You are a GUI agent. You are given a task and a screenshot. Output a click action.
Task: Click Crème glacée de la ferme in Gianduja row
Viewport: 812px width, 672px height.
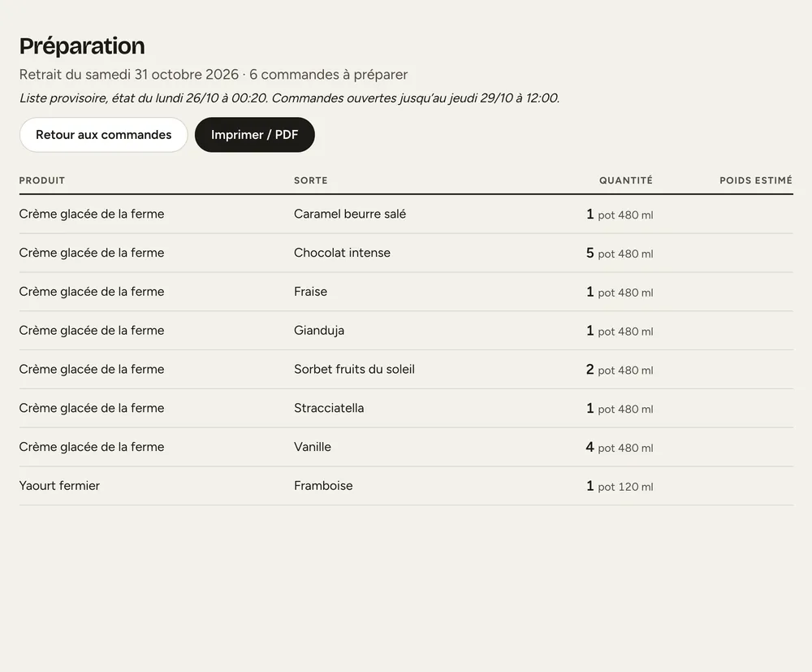coord(92,331)
